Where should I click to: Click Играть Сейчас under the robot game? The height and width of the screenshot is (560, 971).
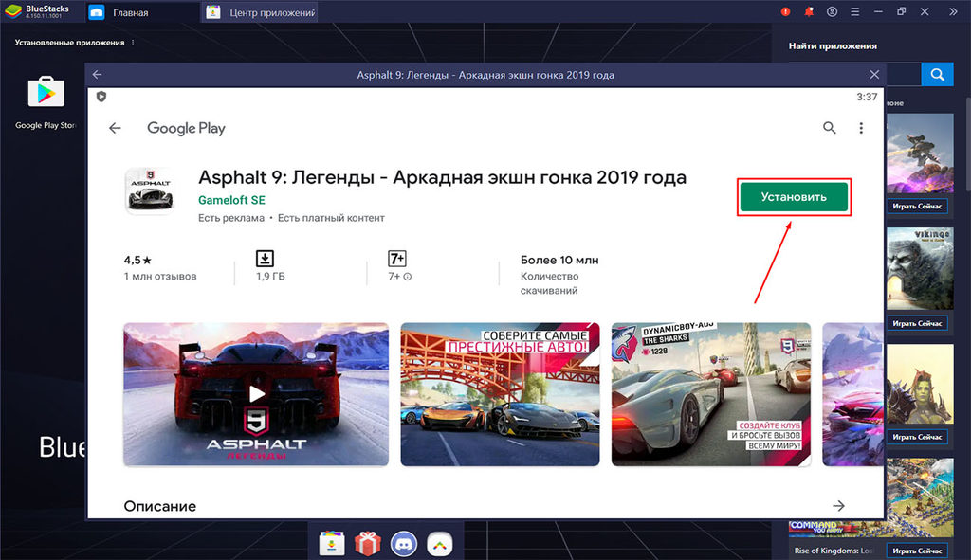pyautogui.click(x=917, y=206)
